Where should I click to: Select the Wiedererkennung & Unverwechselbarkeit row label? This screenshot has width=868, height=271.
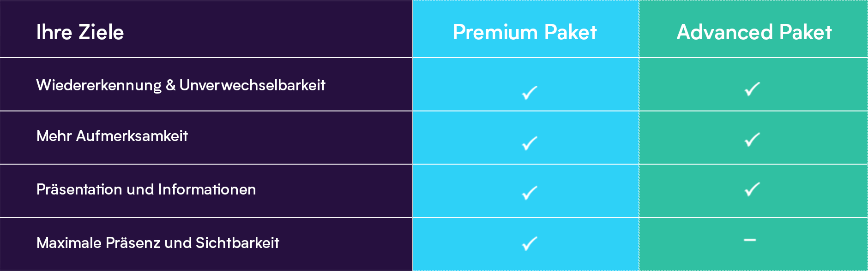click(x=181, y=85)
